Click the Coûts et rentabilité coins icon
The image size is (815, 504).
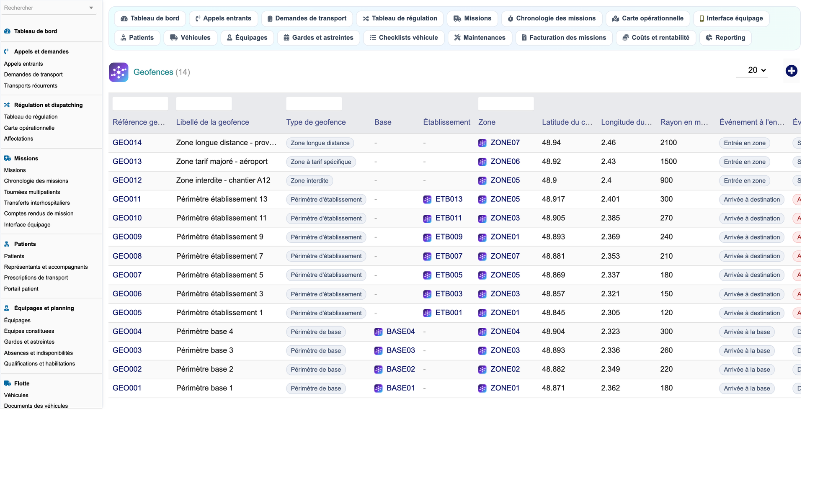coord(625,38)
